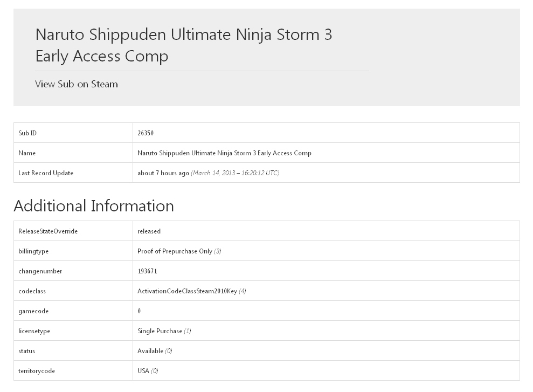
Task: Click the Last Record Update label
Action: pyautogui.click(x=46, y=173)
